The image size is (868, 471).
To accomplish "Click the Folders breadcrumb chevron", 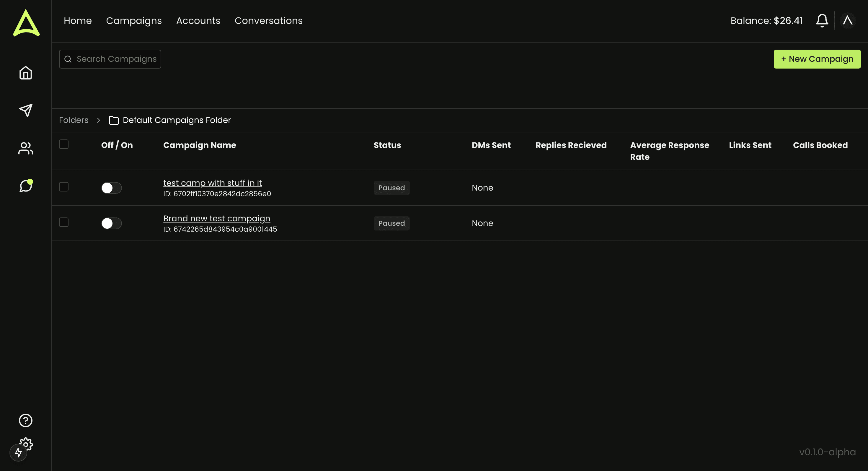I will 98,120.
